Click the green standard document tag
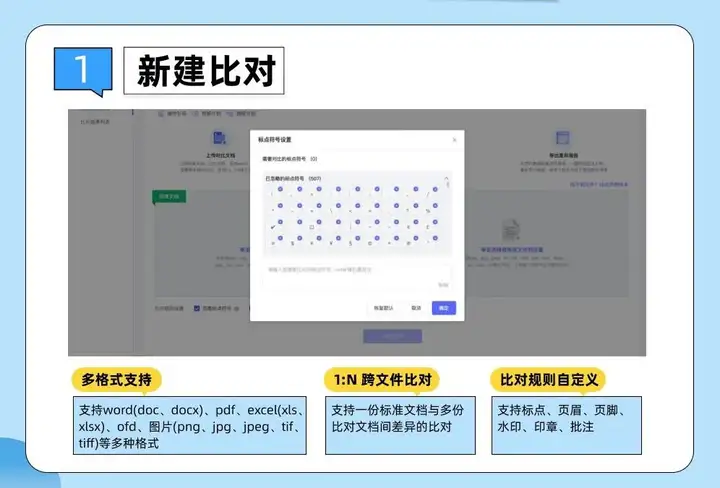This screenshot has width=720, height=488. pyautogui.click(x=169, y=196)
